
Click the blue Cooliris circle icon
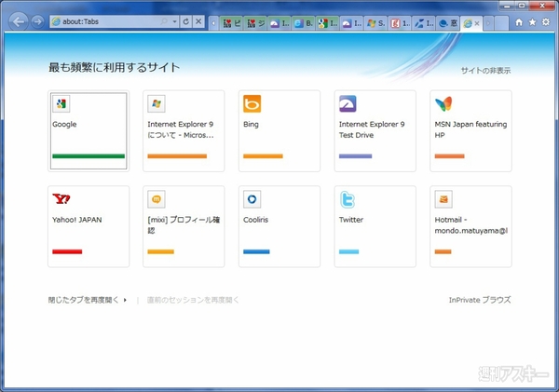coord(252,199)
